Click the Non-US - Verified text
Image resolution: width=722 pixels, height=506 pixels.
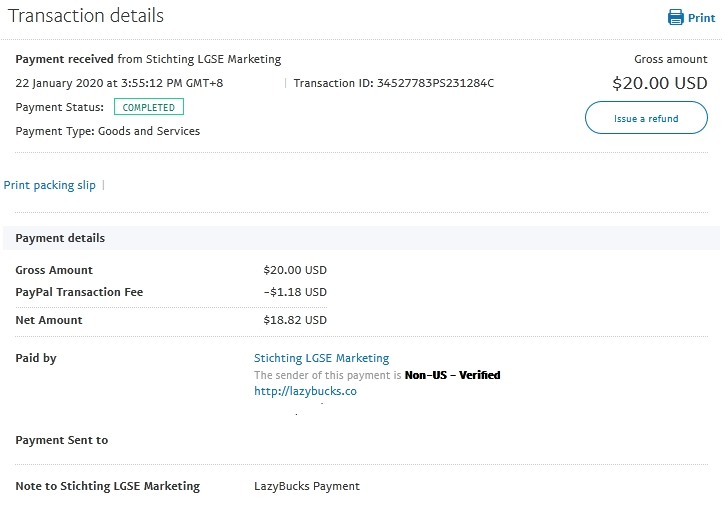click(x=452, y=375)
